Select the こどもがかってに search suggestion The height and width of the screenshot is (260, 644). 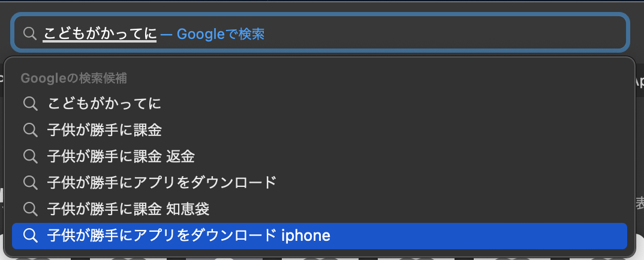click(104, 104)
